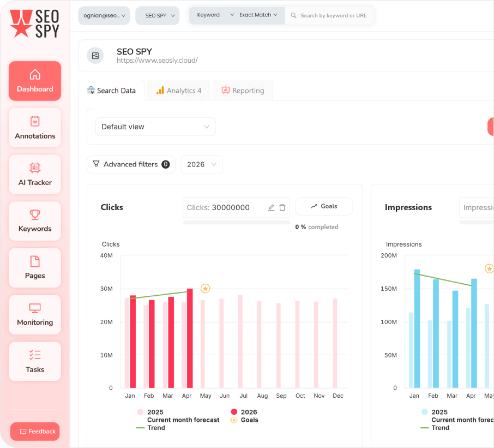Click the Advanced filters funnel icon
The width and height of the screenshot is (494, 448).
(x=96, y=164)
